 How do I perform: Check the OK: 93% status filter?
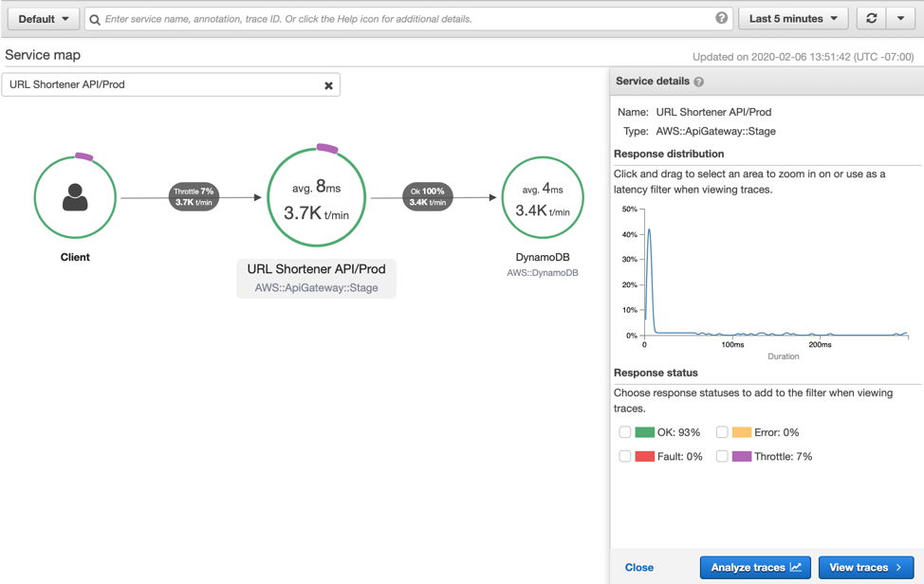pos(625,432)
